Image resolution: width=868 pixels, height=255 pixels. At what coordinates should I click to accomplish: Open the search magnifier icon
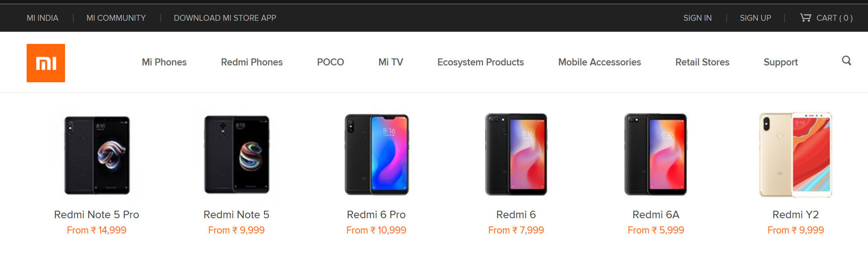[846, 61]
